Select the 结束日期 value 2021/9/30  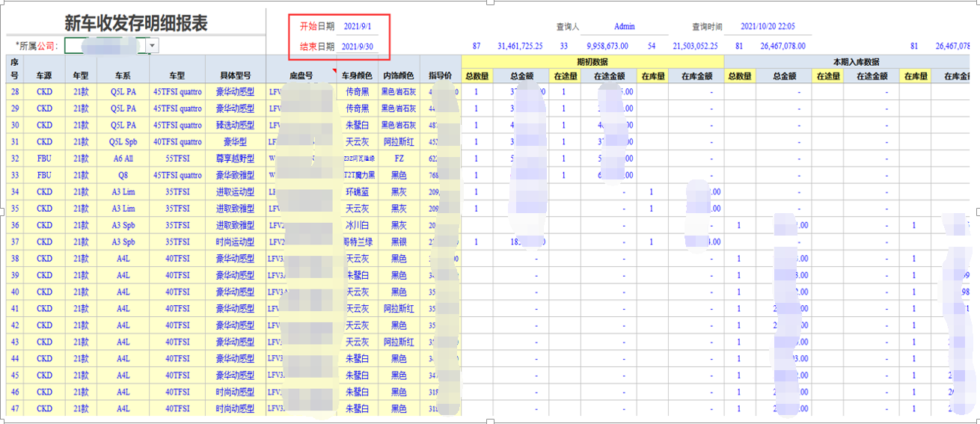[358, 46]
